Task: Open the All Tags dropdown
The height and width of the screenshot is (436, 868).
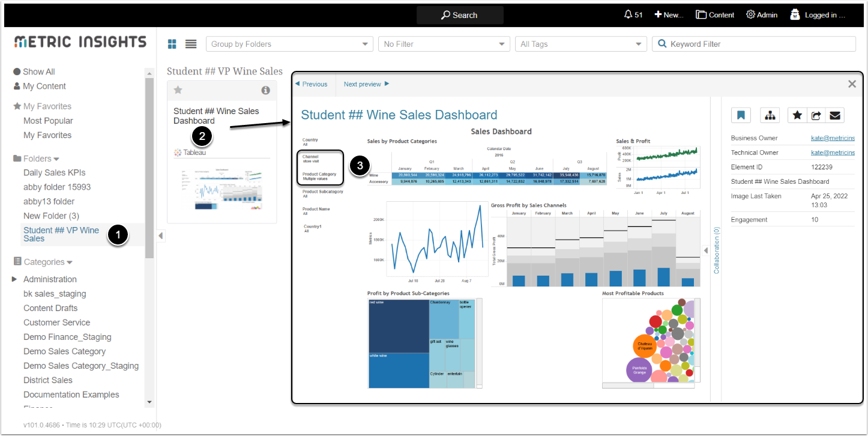Action: point(581,44)
